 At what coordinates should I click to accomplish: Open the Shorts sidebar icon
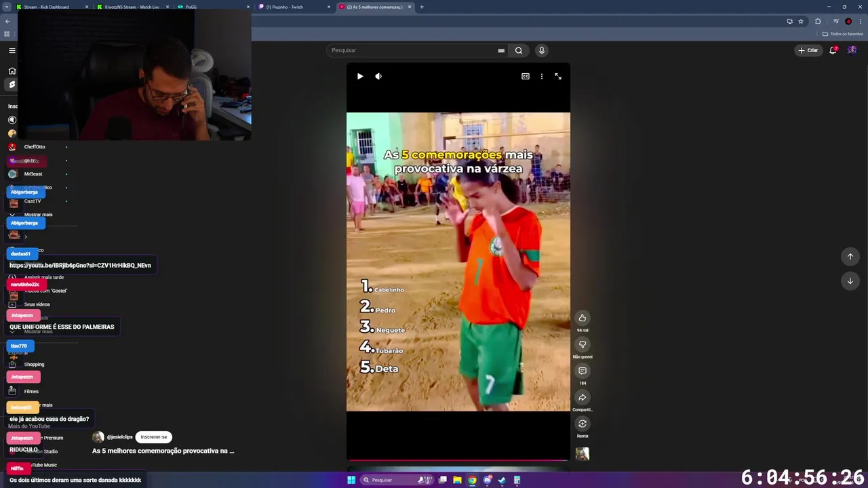coord(12,85)
